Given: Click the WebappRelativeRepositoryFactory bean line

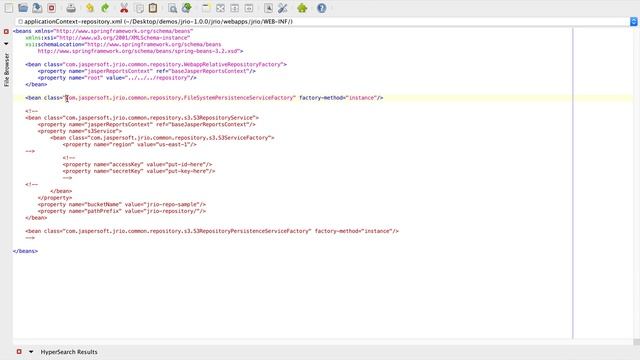Looking at the screenshot, I should coord(156,64).
